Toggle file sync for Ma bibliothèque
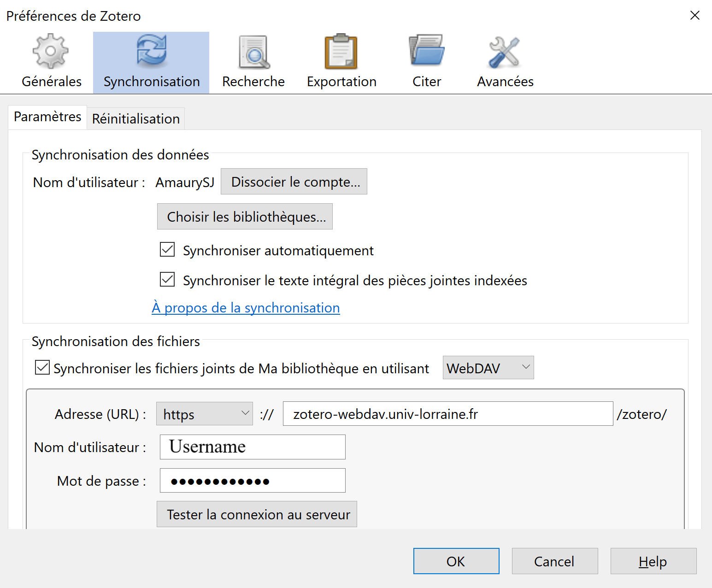Viewport: 712px width, 588px height. (x=42, y=368)
